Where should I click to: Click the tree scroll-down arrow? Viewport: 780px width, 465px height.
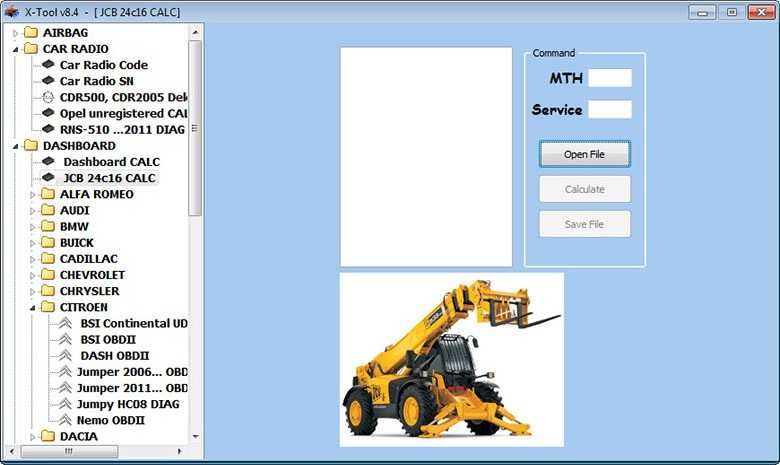click(x=195, y=436)
